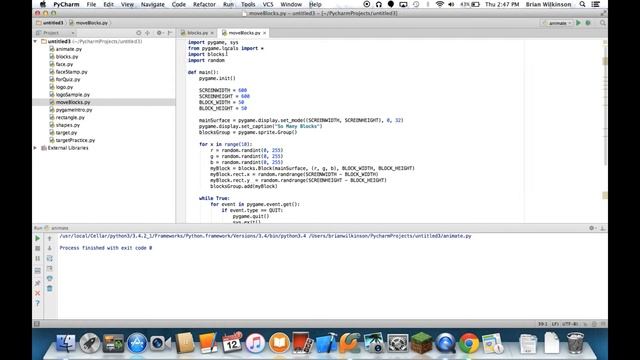Open Search Everywhere magnifier in PyCharm toolbar
The width and height of the screenshot is (640, 360).
(x=602, y=23)
